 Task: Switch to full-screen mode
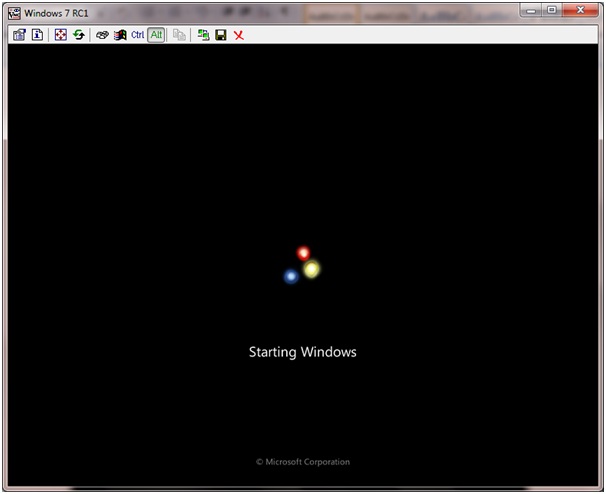coord(61,35)
